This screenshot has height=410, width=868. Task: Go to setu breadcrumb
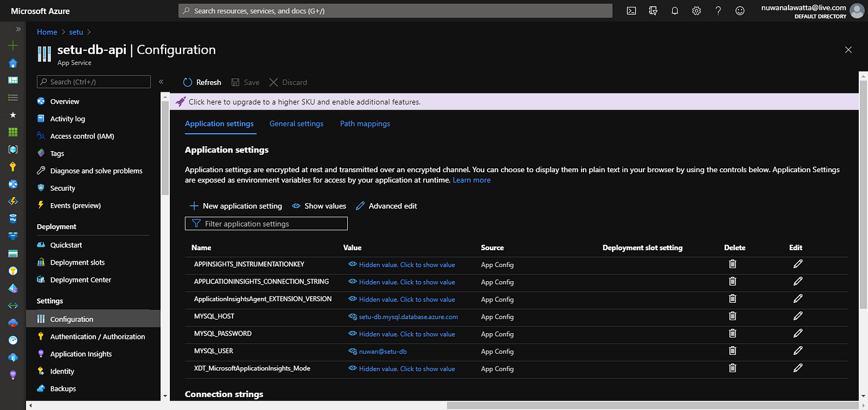click(76, 32)
